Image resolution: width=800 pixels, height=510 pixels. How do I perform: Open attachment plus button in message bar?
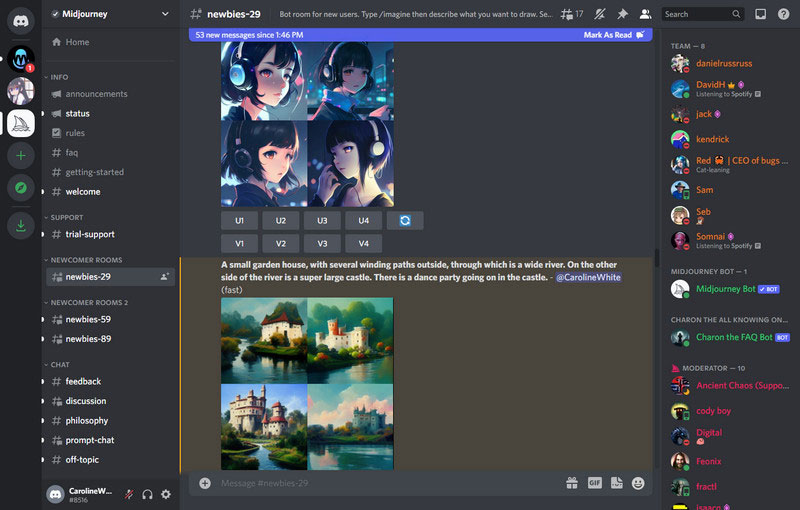205,483
